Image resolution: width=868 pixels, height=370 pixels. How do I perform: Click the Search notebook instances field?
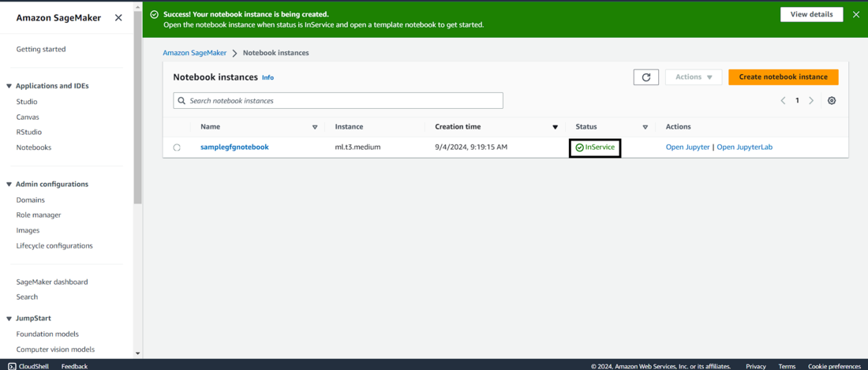point(339,101)
